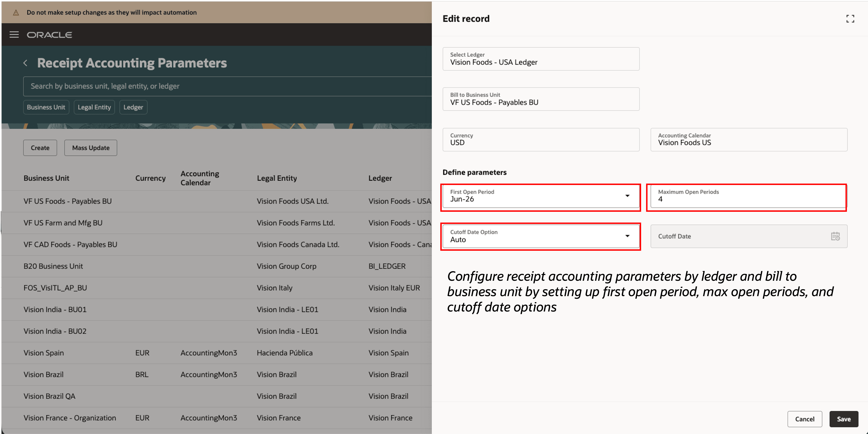This screenshot has height=434, width=868.
Task: Click the warning triangle icon in banner
Action: 16,12
